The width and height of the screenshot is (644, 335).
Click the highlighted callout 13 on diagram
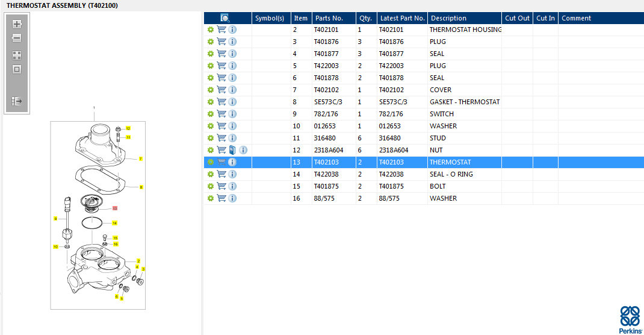[x=115, y=208]
